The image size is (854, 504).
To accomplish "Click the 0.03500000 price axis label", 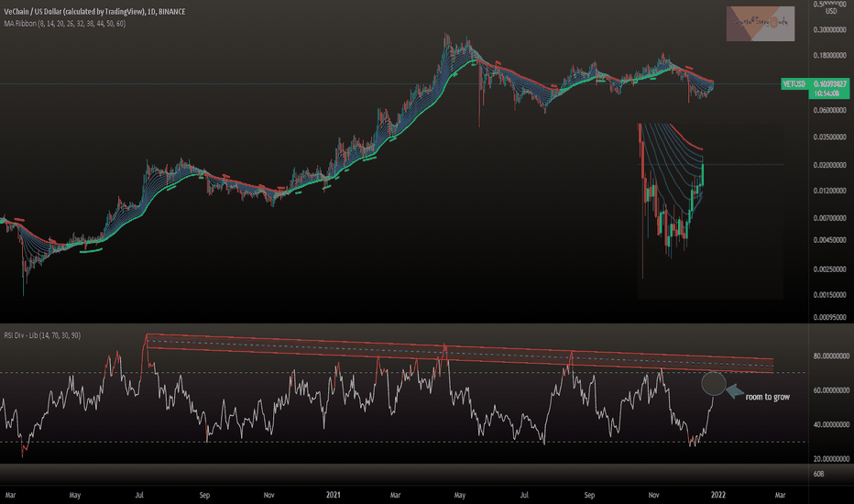I will tap(829, 137).
